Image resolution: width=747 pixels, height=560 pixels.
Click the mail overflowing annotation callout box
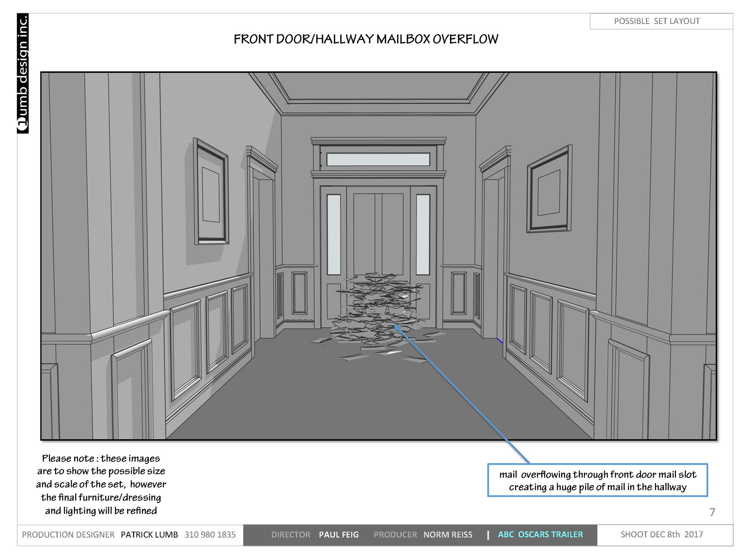(x=598, y=480)
